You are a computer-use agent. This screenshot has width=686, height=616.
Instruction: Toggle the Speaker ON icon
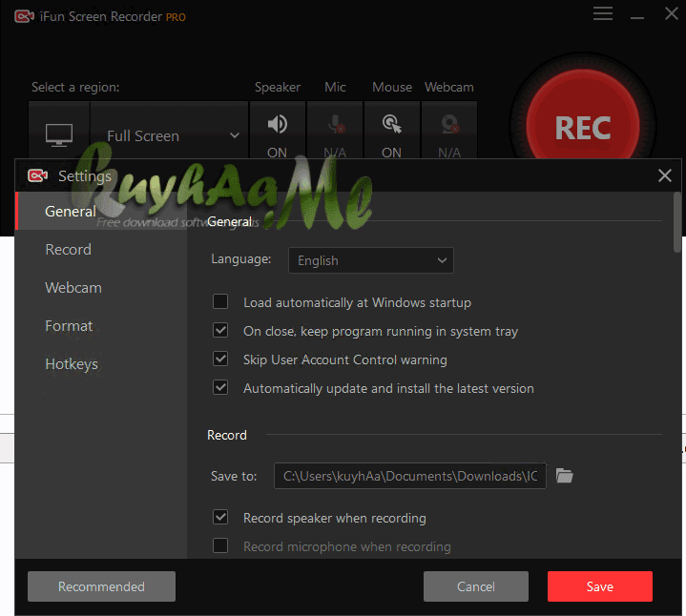click(x=278, y=124)
